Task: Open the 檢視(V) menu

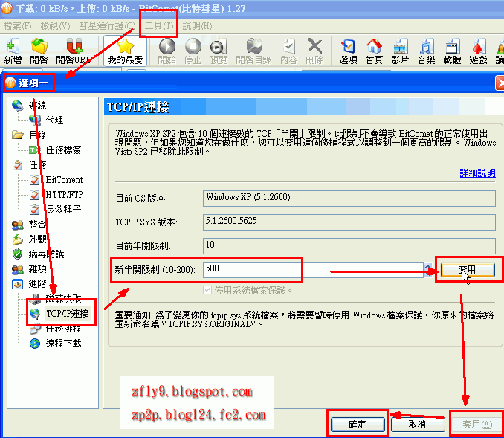Action: 55,26
